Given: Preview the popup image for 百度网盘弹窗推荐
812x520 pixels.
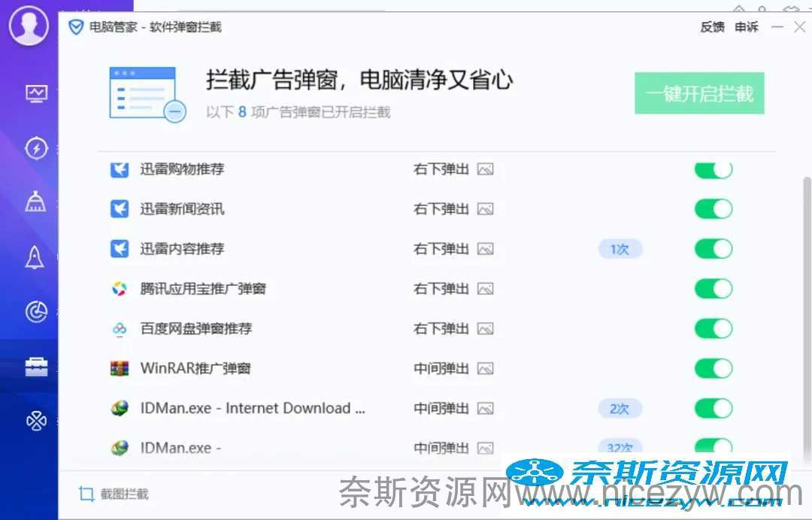Looking at the screenshot, I should click(x=485, y=329).
